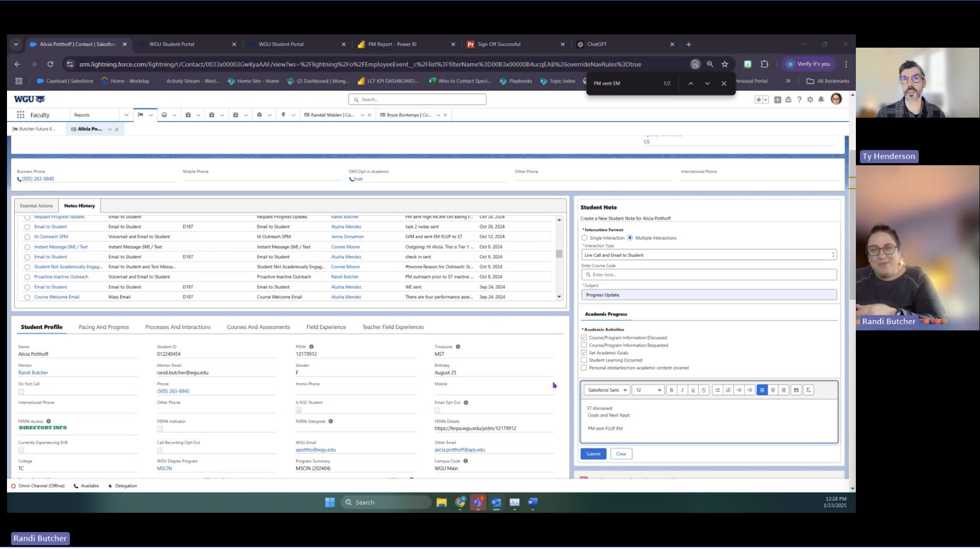Open mentor Randi Butcher link
Viewport: 980px width, 549px height.
click(x=33, y=373)
